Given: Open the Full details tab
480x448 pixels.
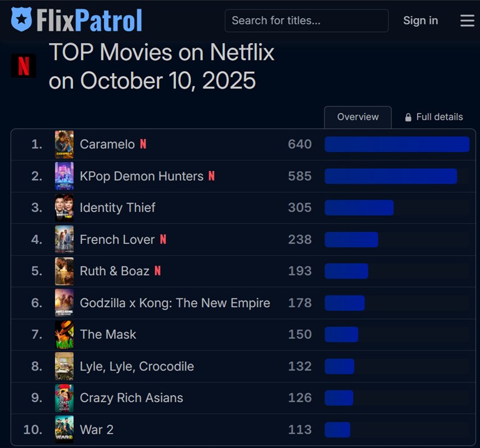Looking at the screenshot, I should [x=439, y=117].
